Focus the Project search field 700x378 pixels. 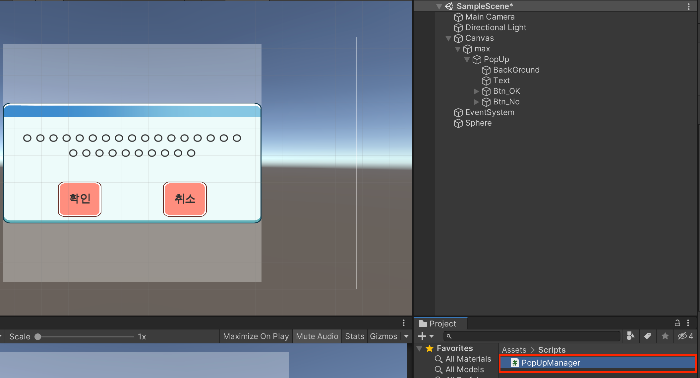532,336
